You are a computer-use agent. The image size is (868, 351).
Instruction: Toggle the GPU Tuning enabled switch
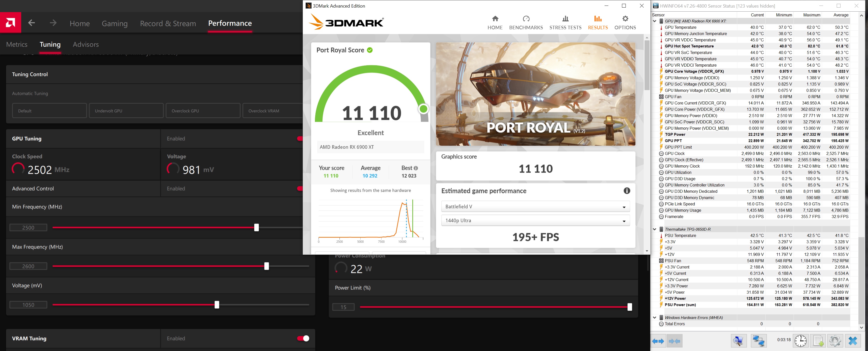[x=300, y=139]
